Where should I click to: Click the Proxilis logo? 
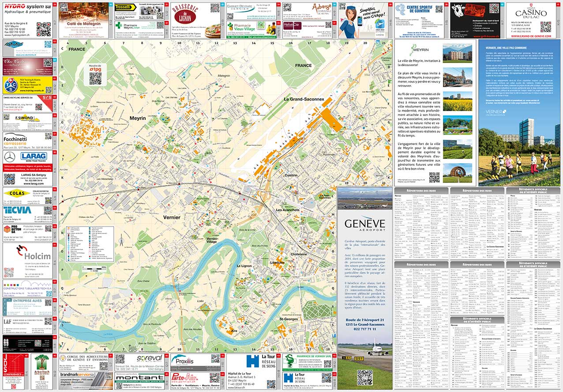tap(181, 360)
